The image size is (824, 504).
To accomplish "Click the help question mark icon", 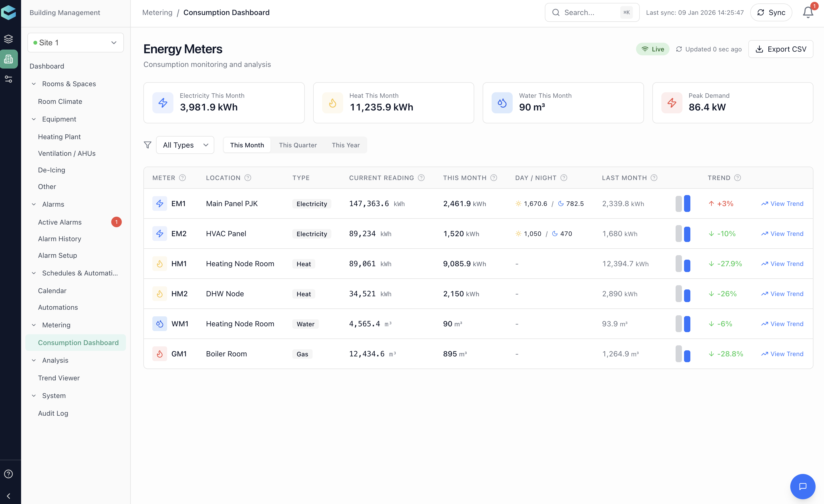I will tap(9, 474).
